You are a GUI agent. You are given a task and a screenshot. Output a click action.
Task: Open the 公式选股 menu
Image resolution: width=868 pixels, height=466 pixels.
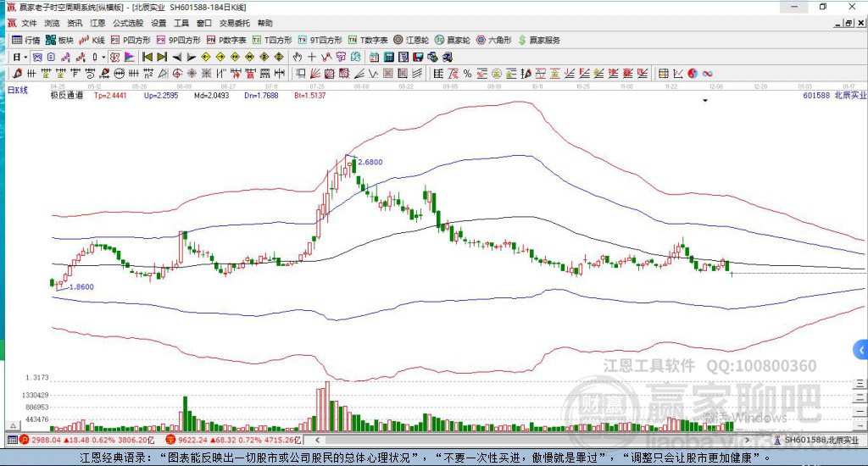128,23
